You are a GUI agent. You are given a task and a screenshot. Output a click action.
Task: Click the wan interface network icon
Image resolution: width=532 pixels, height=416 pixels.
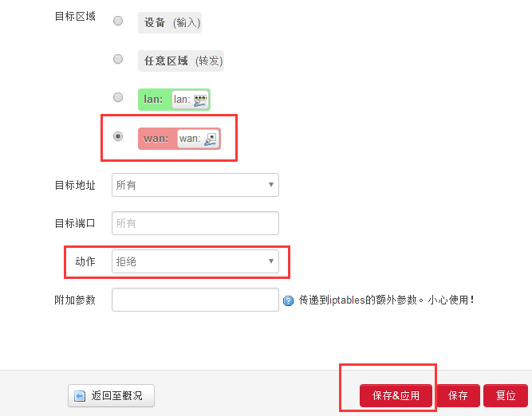coord(211,139)
